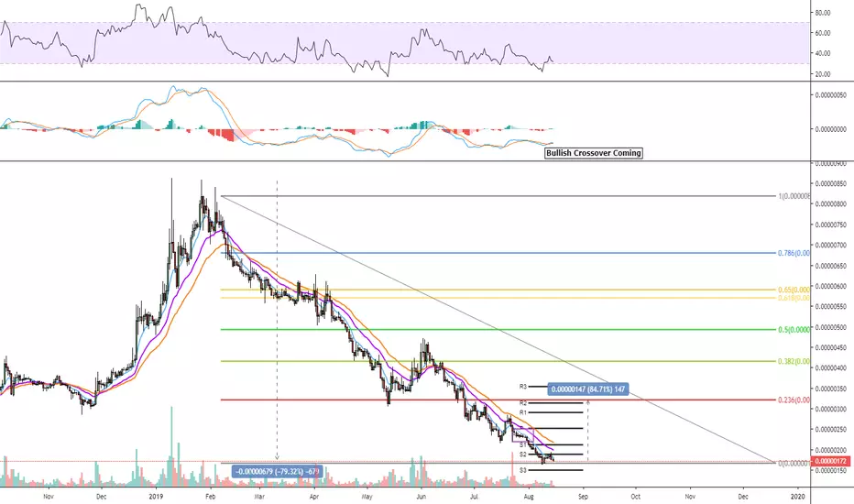
Task: Click the S1 pivot label
Action: tap(523, 444)
